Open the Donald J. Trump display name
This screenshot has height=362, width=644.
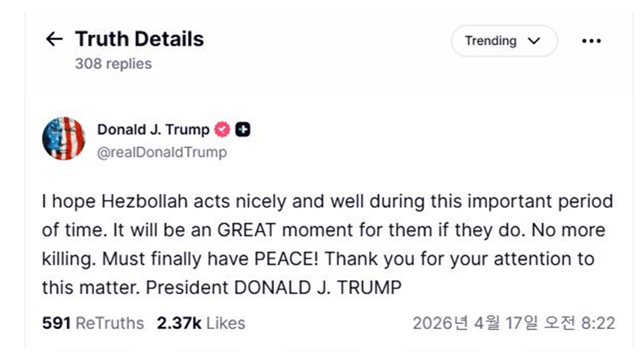(153, 130)
